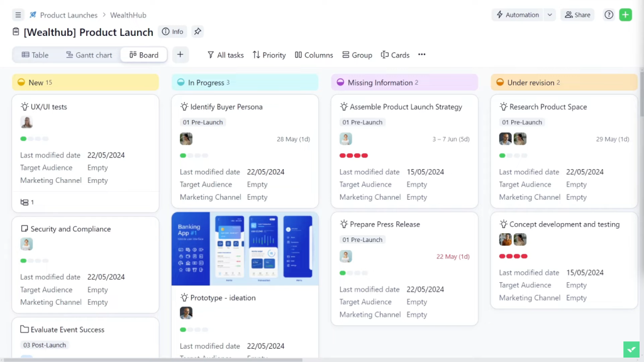
Task: Open the help question mark icon
Action: 608,15
